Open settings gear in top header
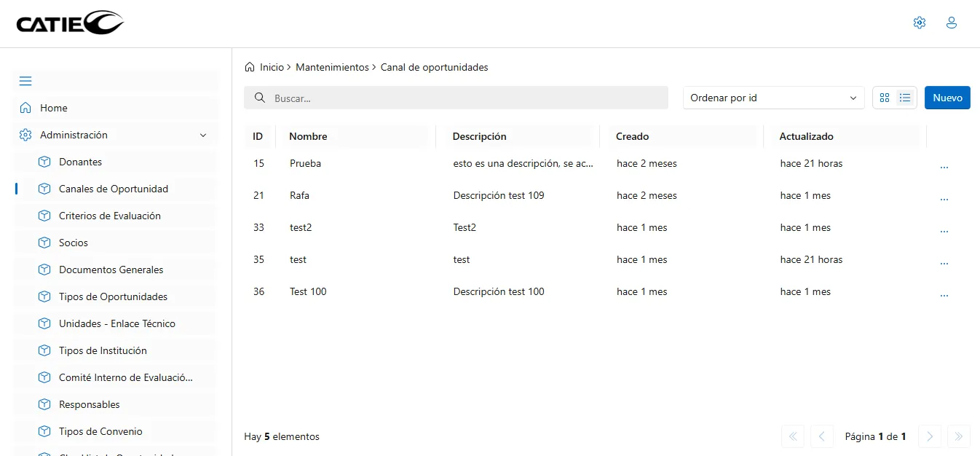980x456 pixels. pos(919,23)
